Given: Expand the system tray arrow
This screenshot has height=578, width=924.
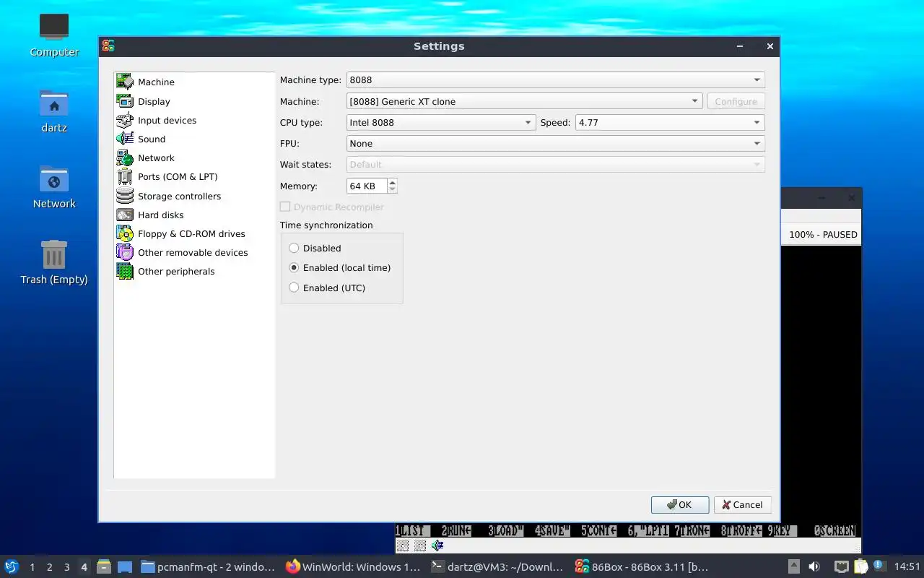Looking at the screenshot, I should point(793,567).
